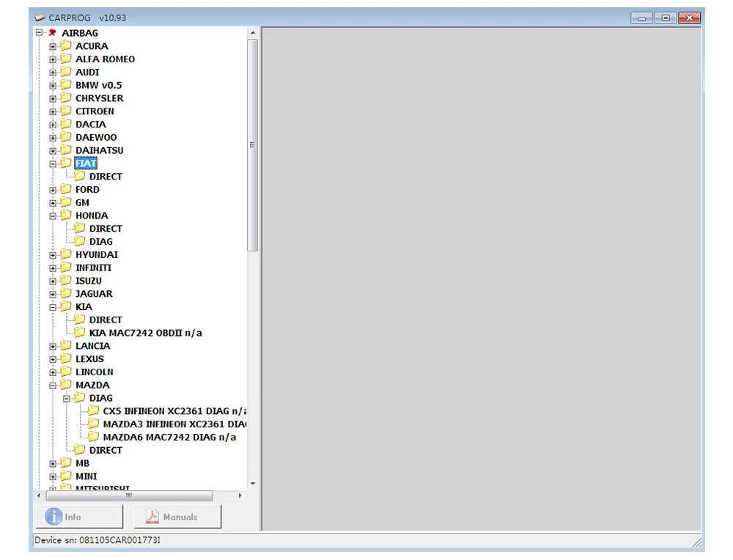The image size is (733, 560).
Task: Click the blue info icon
Action: coord(54,517)
